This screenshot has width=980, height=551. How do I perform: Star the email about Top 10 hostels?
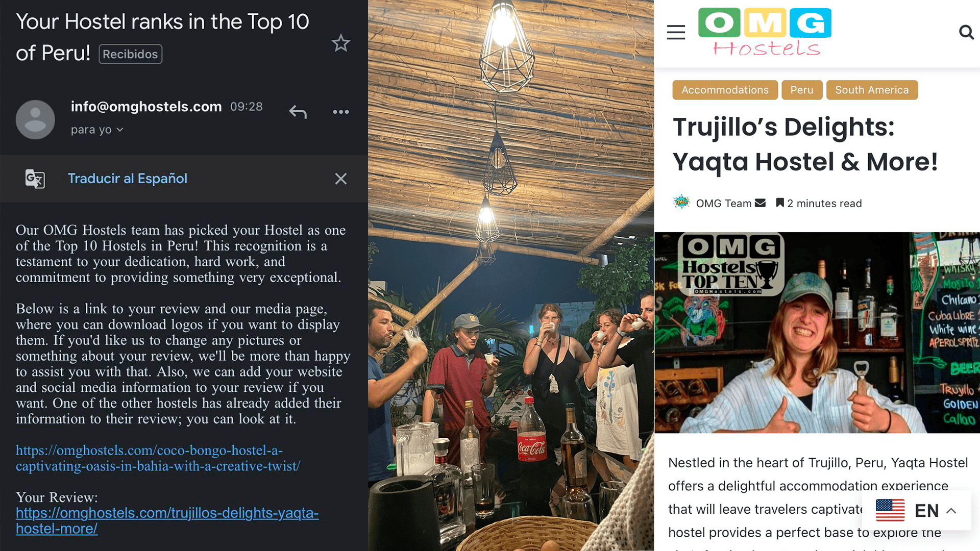click(340, 43)
